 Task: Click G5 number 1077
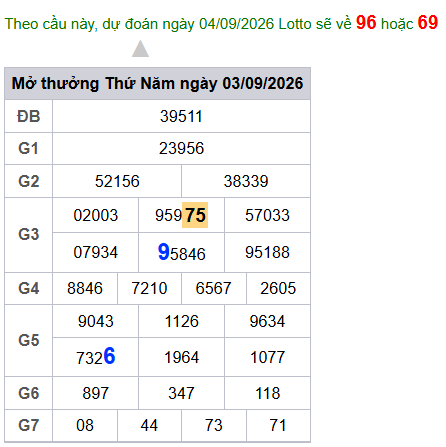[267, 357]
